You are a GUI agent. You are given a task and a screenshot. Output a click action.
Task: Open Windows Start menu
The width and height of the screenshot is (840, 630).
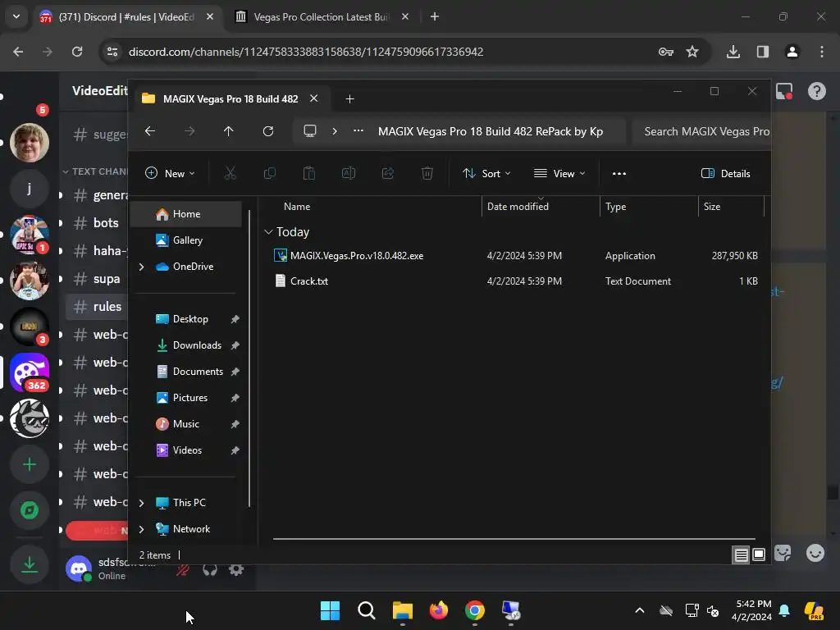point(330,610)
